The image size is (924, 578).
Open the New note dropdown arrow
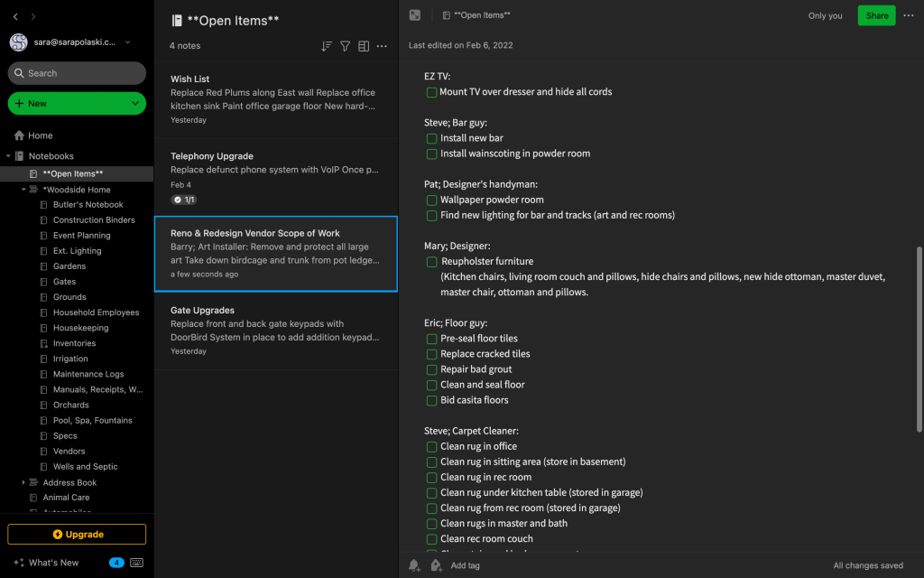pos(135,104)
